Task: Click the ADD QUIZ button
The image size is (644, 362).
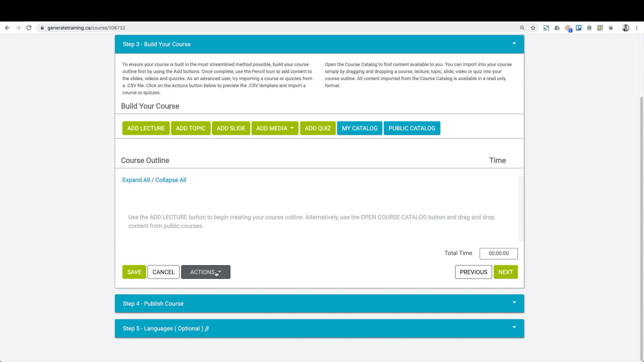Action: coord(318,128)
